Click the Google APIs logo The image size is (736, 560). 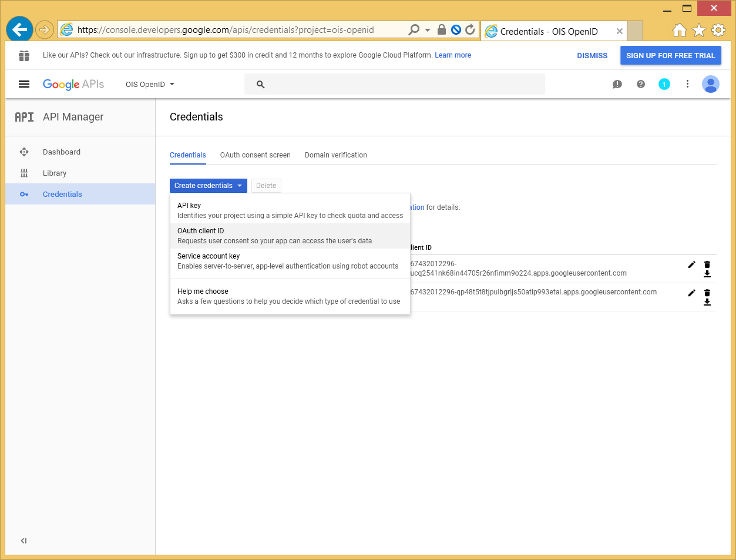[x=73, y=84]
